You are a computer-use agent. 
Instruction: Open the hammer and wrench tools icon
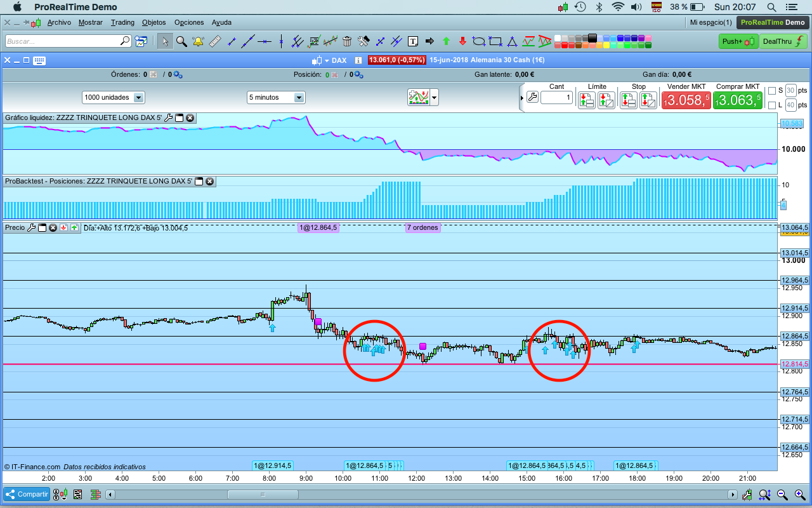[363, 41]
